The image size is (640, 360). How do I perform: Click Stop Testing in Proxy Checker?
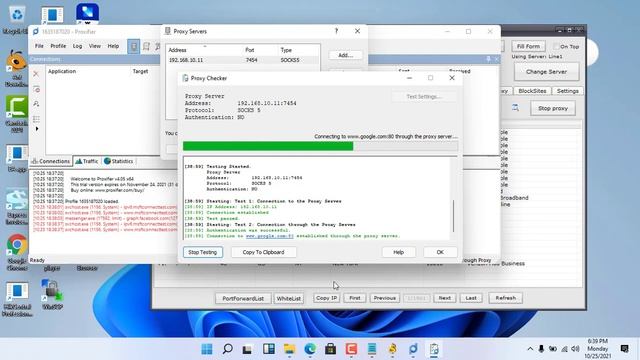pyautogui.click(x=203, y=252)
